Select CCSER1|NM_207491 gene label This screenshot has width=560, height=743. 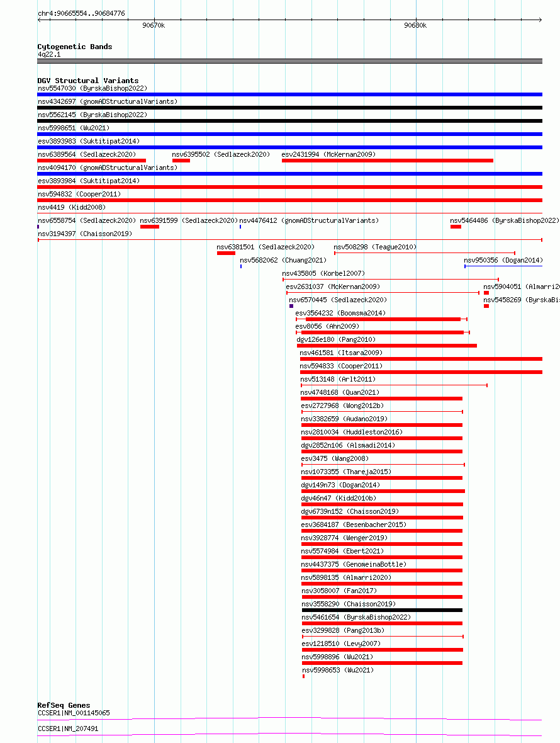68,729
